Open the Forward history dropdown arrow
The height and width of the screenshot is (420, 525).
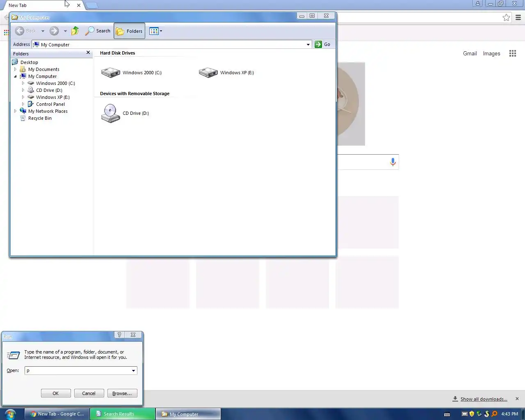click(x=65, y=31)
